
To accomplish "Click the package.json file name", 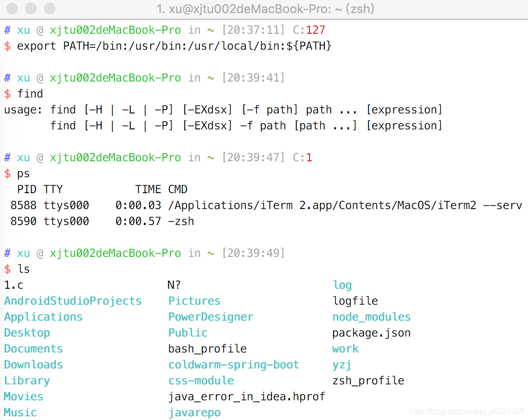I will pyautogui.click(x=371, y=333).
